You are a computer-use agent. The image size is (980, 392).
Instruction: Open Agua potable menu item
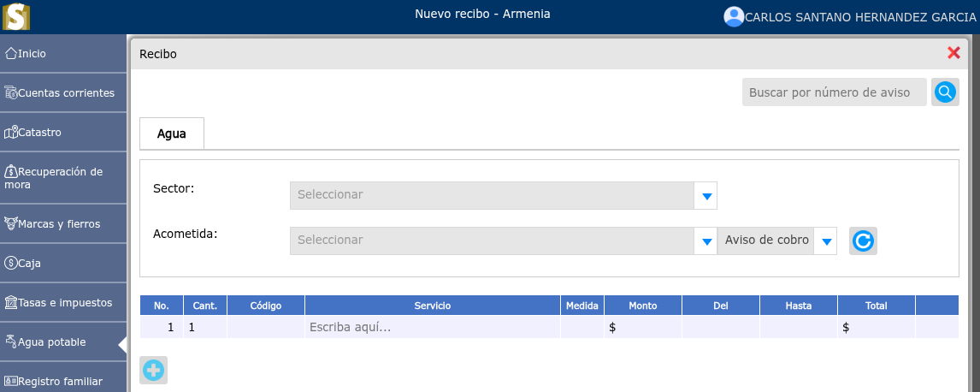pos(63,342)
